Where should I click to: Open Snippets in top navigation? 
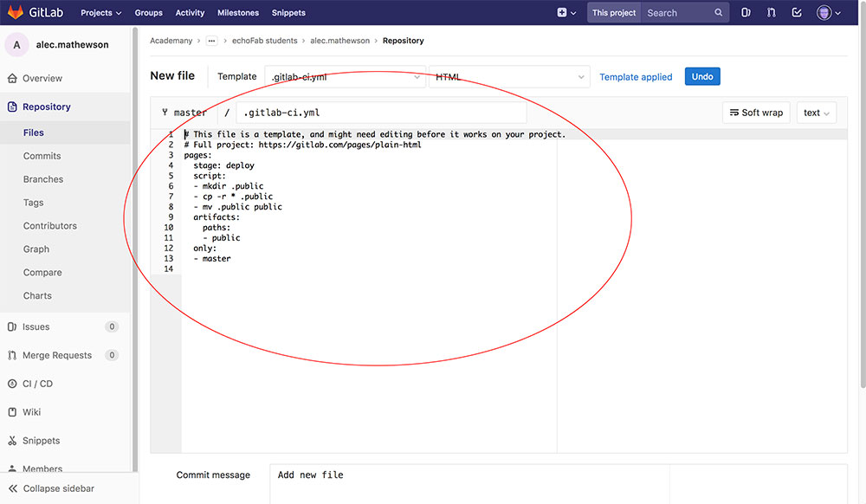pos(288,13)
